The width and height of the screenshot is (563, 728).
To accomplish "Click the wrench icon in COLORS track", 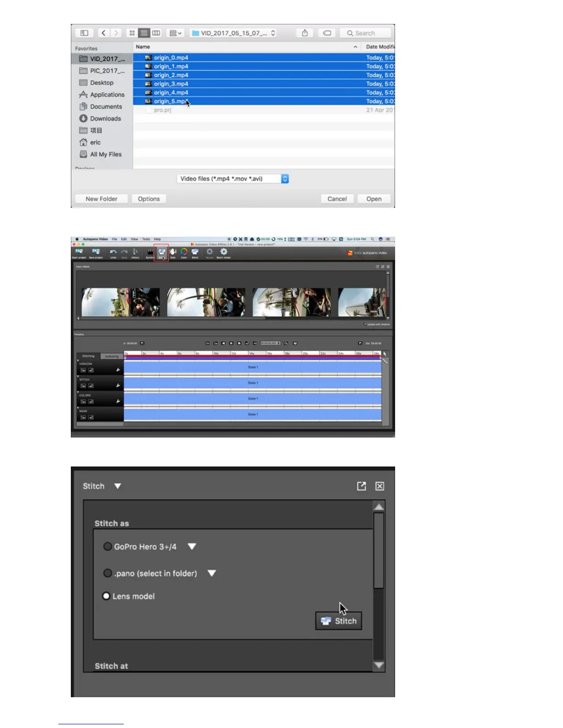I will [118, 401].
